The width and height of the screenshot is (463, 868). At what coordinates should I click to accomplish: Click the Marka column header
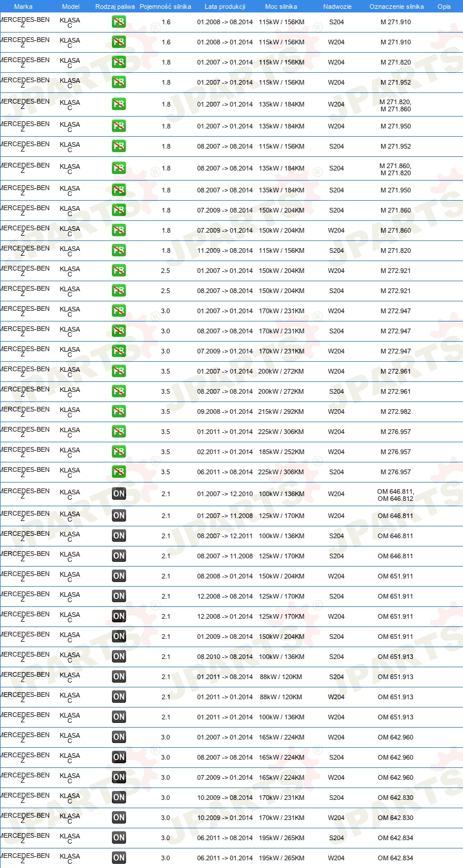23,7
